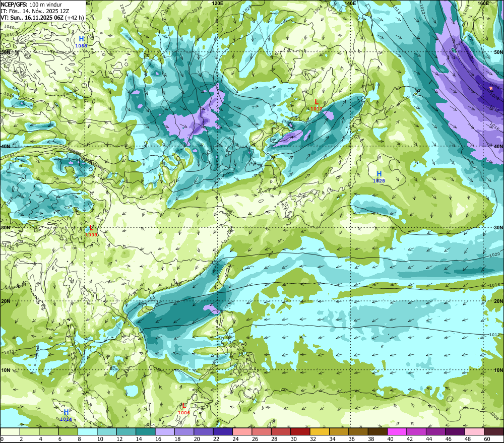The width and height of the screenshot is (504, 443).
Task: Click the 10N label on the left edge
Action: point(6,370)
